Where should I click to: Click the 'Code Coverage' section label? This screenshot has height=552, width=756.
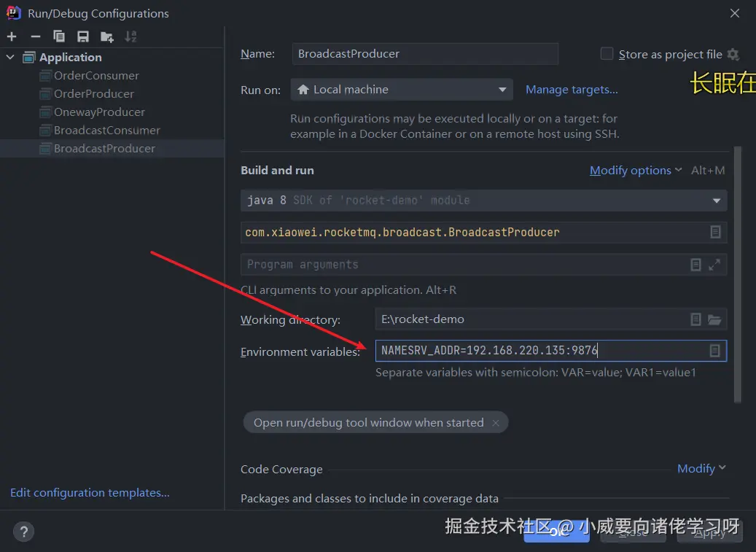(x=281, y=469)
